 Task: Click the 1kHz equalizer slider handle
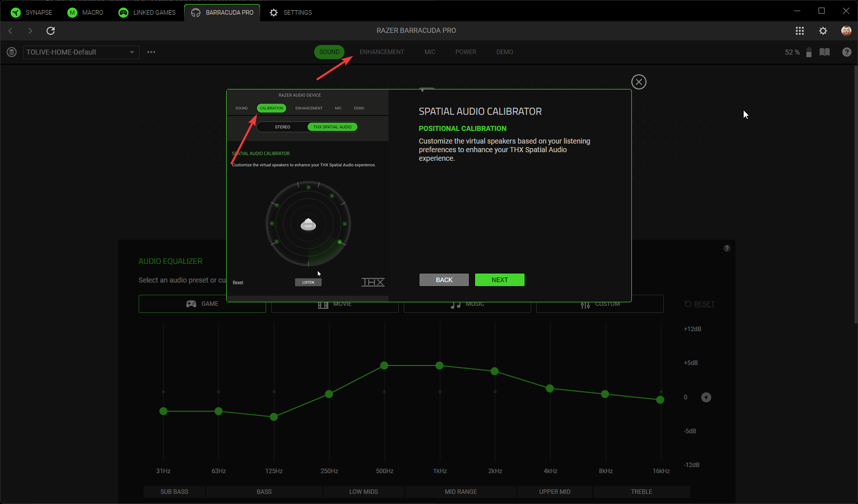[440, 365]
